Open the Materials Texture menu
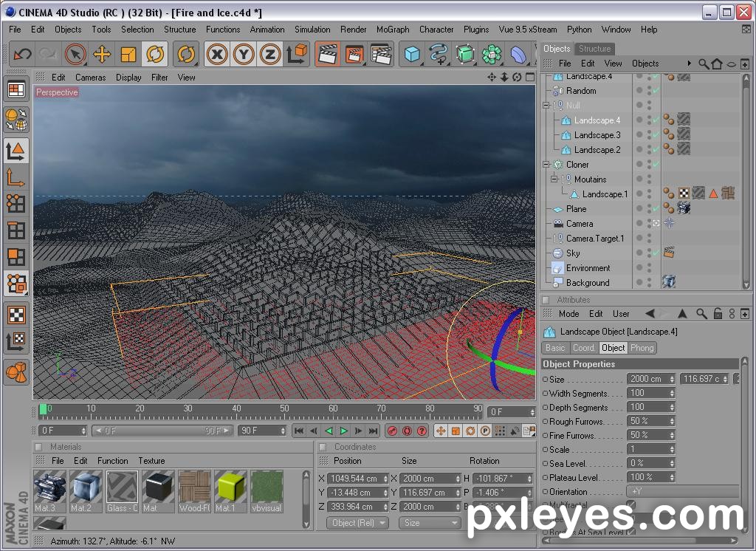This screenshot has height=551, width=756. coord(151,461)
